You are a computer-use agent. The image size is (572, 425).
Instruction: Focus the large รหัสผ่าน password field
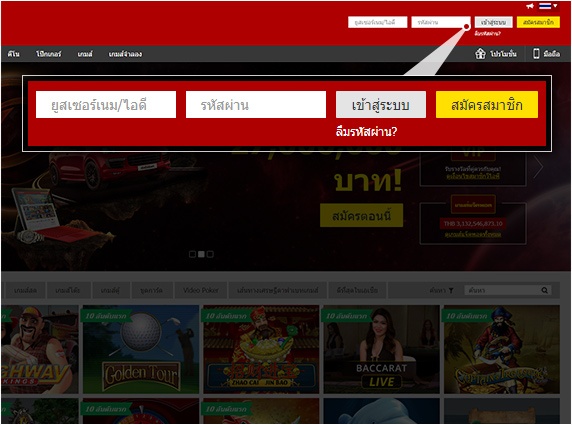pyautogui.click(x=256, y=105)
